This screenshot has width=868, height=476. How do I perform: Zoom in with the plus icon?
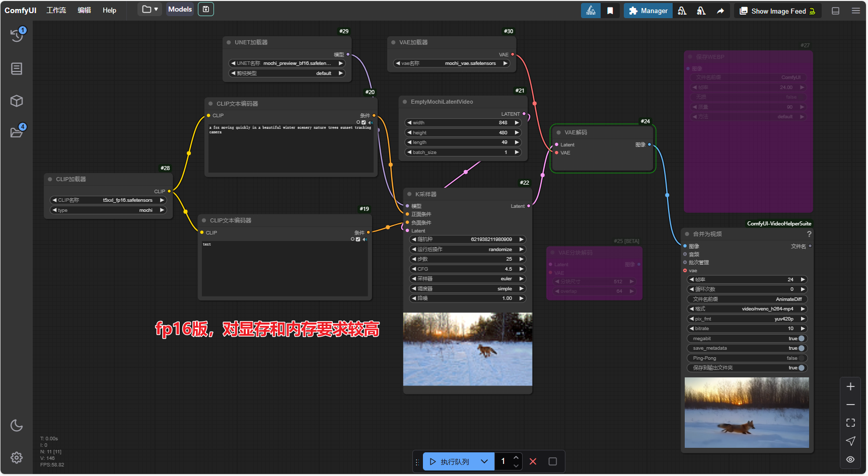click(x=850, y=386)
